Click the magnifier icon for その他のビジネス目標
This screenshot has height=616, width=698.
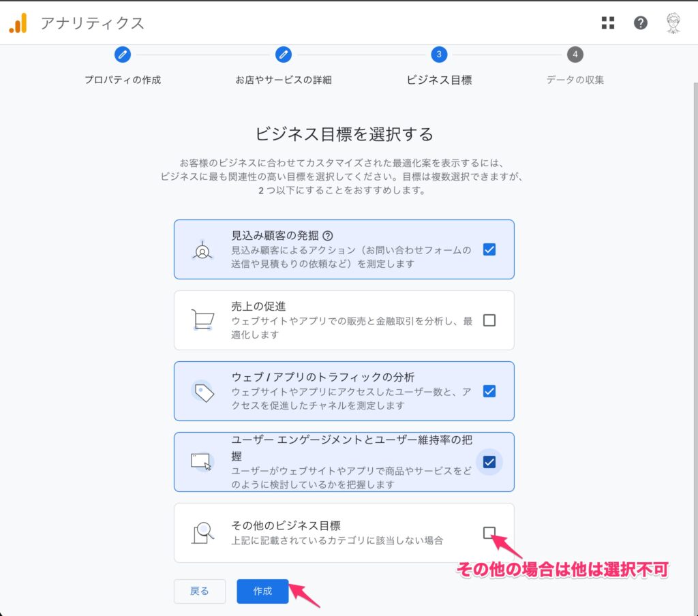click(x=202, y=532)
